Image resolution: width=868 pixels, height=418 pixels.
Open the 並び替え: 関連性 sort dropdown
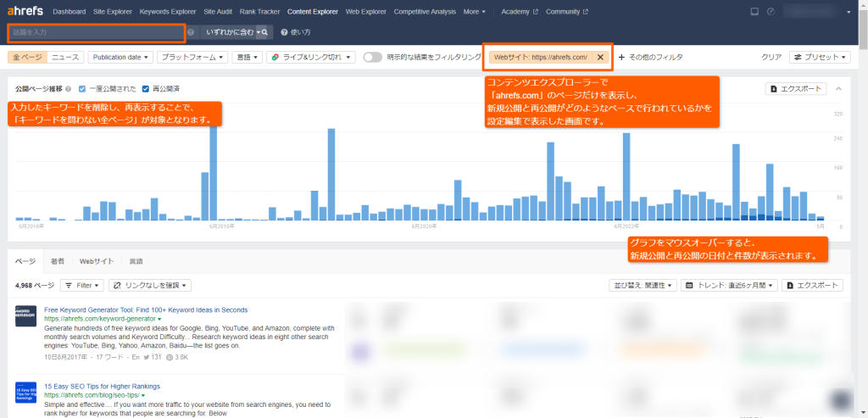643,286
